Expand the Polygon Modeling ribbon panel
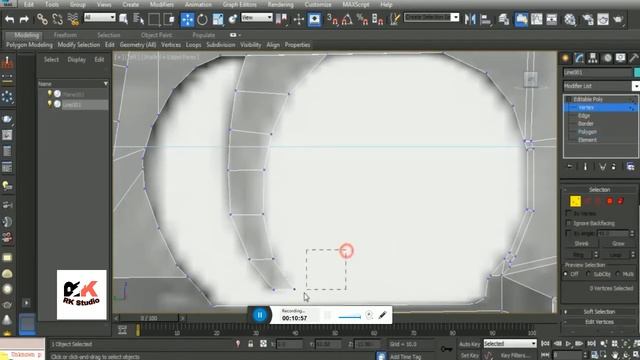The height and width of the screenshot is (360, 640). point(29,45)
